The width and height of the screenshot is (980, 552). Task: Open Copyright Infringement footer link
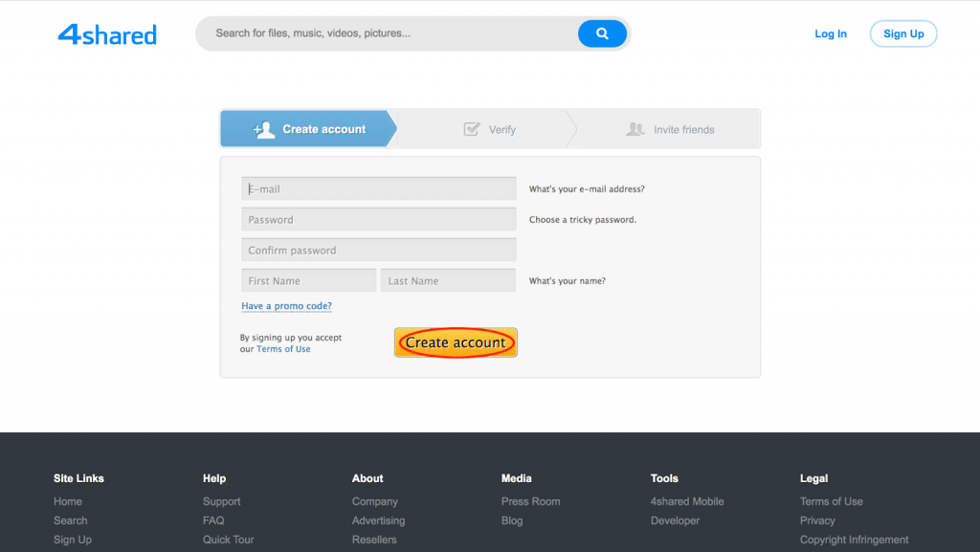click(854, 540)
